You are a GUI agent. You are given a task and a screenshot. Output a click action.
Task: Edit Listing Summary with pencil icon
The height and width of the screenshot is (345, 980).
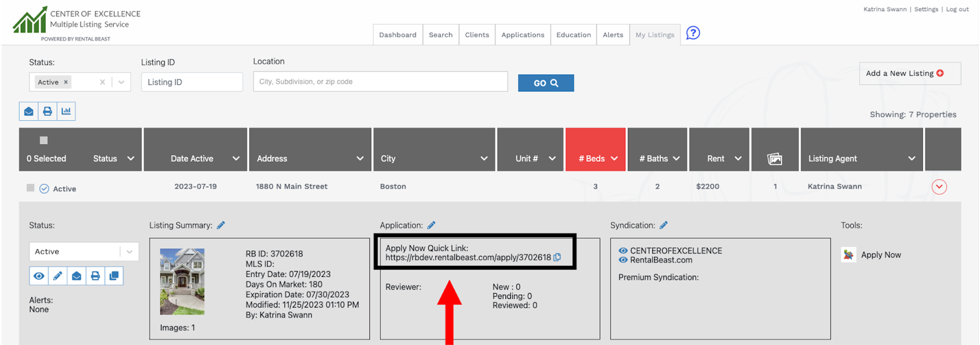(221, 226)
